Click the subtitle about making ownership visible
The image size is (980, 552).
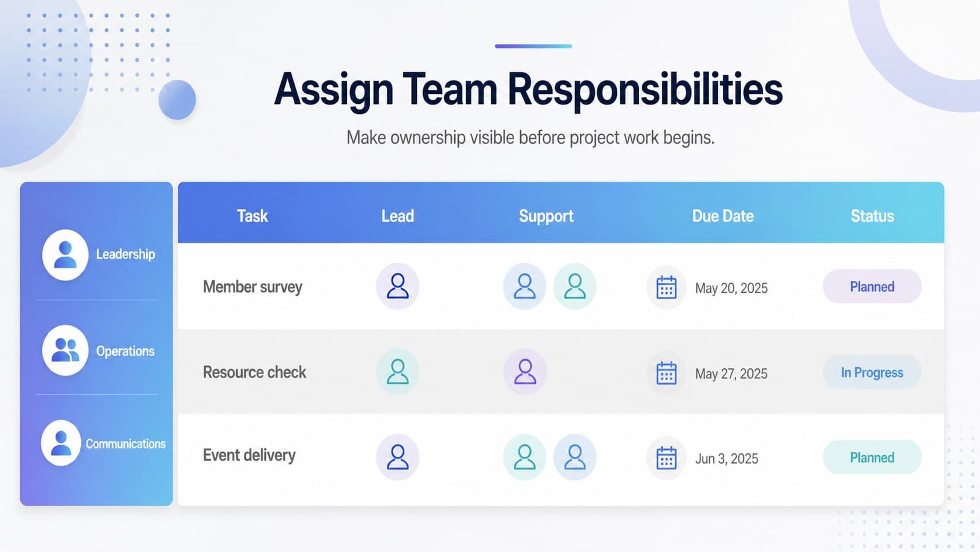click(x=530, y=138)
